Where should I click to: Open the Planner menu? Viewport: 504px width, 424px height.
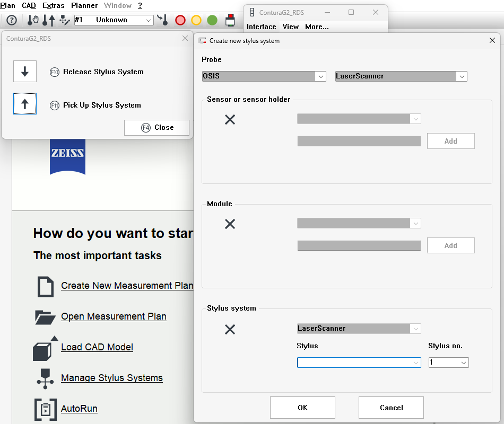[x=84, y=6]
